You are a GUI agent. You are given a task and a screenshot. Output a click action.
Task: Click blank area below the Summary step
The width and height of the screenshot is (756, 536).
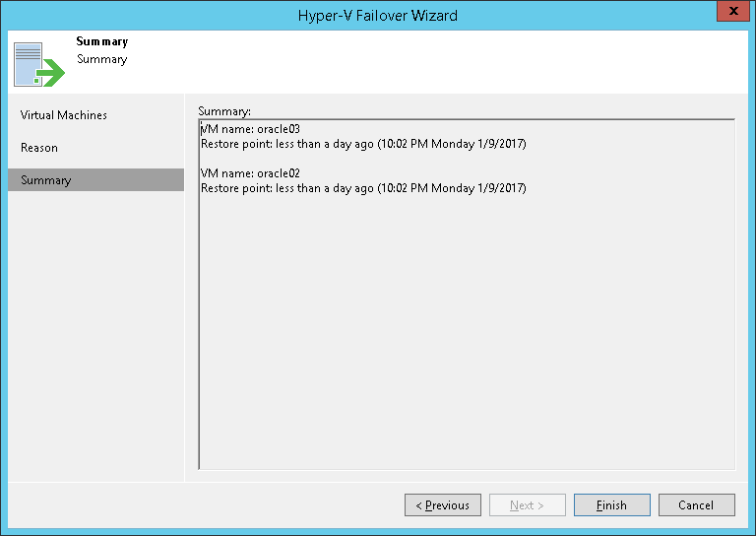tap(95, 335)
